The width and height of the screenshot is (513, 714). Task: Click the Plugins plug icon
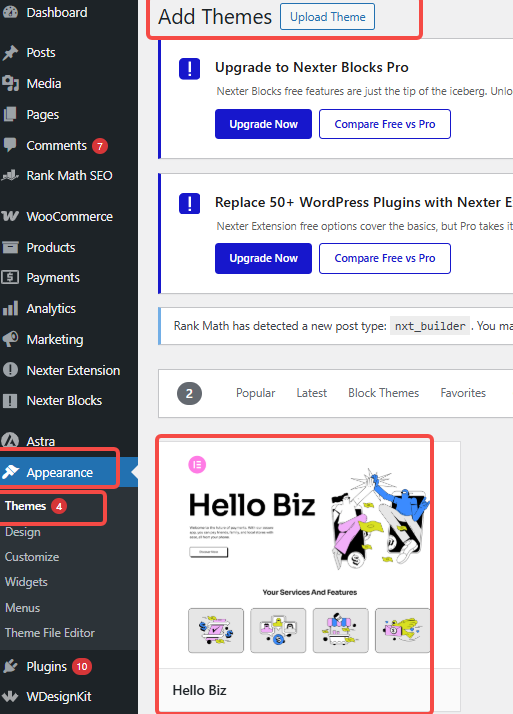point(10,666)
